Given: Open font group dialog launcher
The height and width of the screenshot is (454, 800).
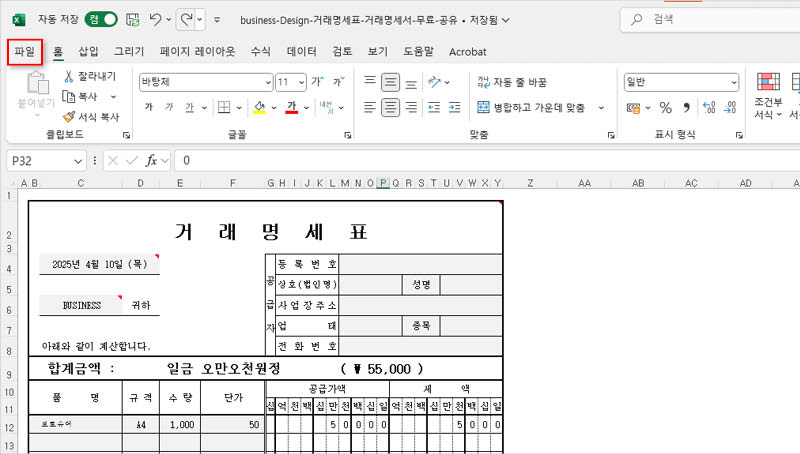Looking at the screenshot, I should pos(347,135).
